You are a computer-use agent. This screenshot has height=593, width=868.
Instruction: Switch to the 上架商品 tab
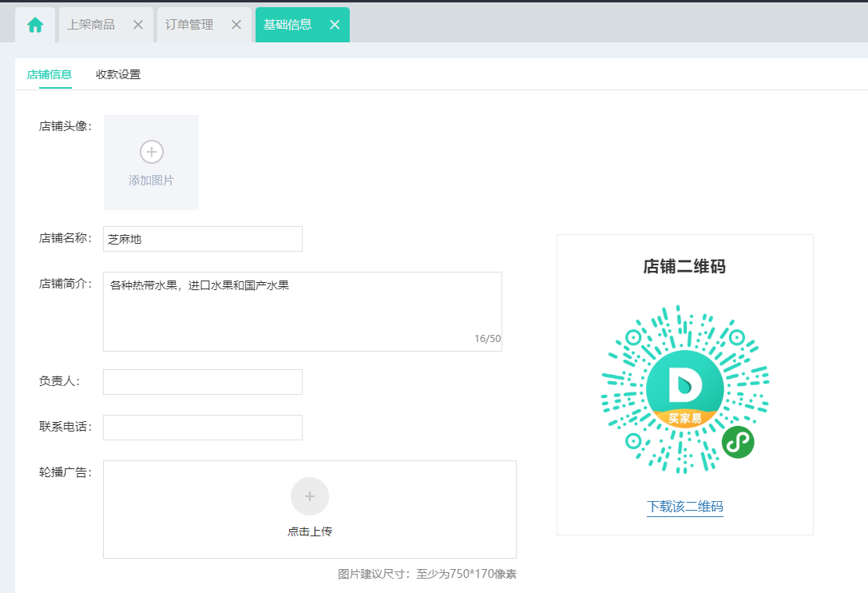(91, 25)
